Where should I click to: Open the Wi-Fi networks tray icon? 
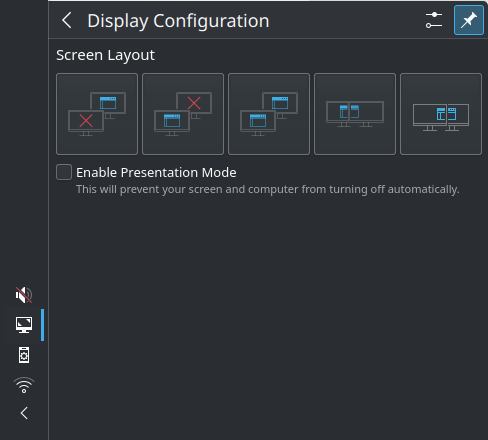pos(24,385)
